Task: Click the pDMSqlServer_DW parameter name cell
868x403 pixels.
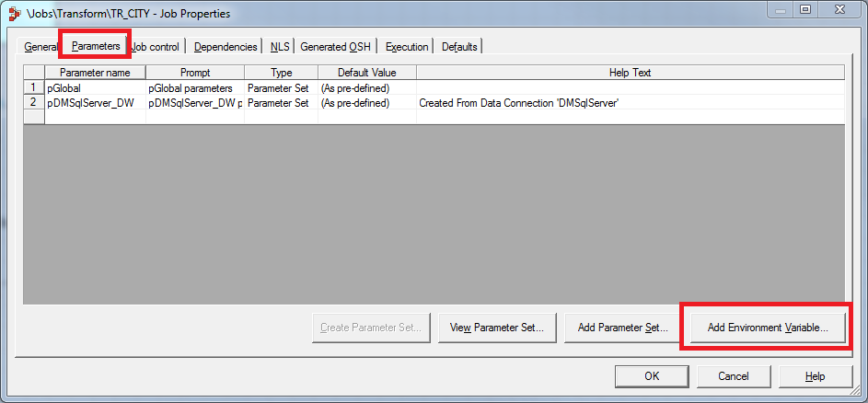Action: [95, 103]
